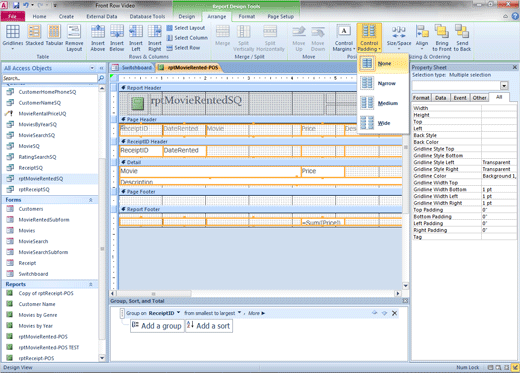This screenshot has width=520, height=373.
Task: Open the Align dropdown
Action: (422, 38)
